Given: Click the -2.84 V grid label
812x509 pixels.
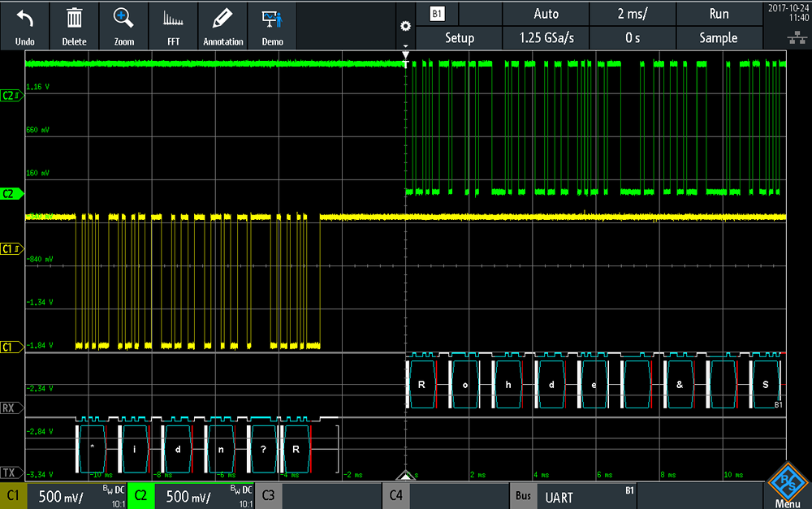Looking at the screenshot, I should pyautogui.click(x=39, y=431).
